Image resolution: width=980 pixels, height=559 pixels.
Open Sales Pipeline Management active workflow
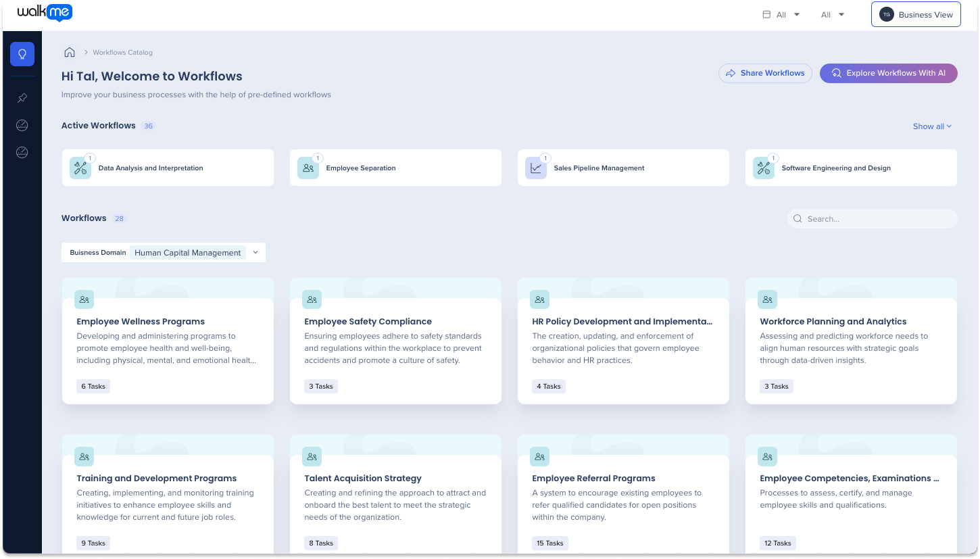623,168
